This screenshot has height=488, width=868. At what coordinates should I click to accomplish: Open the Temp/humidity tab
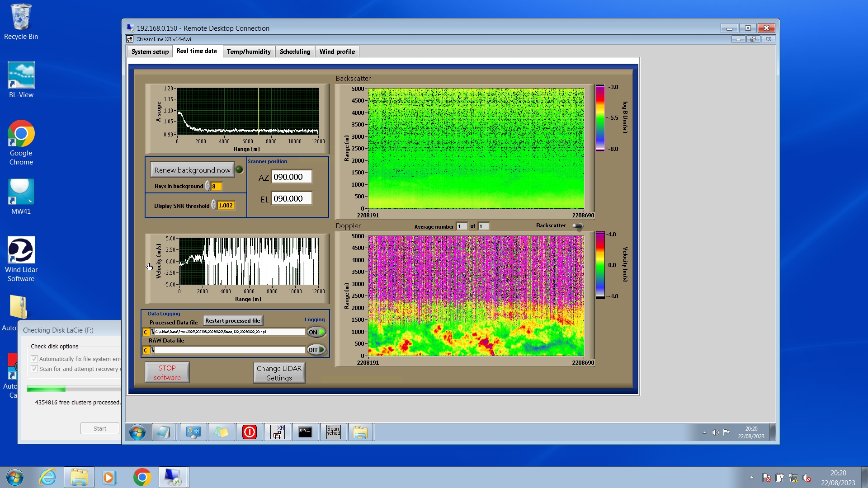click(249, 52)
